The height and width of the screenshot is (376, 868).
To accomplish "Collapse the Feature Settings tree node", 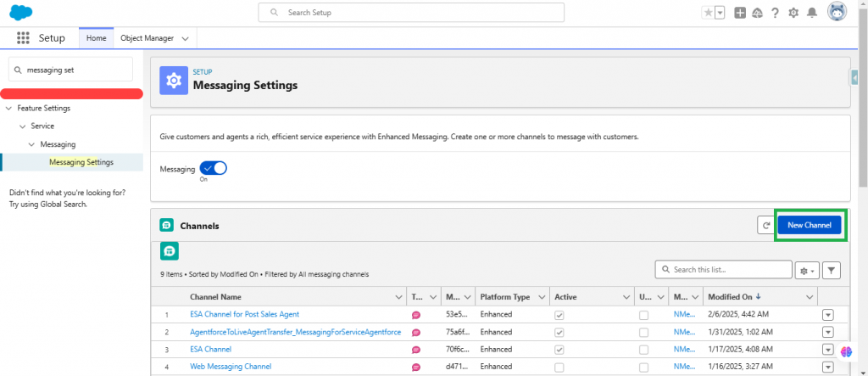I will (8, 108).
